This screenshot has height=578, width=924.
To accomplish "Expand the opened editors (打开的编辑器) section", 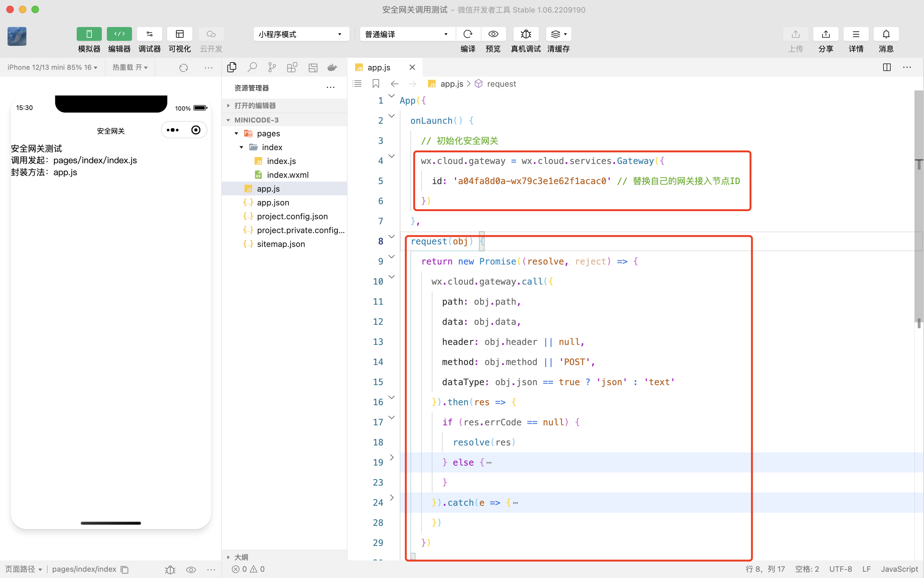I will (x=255, y=106).
